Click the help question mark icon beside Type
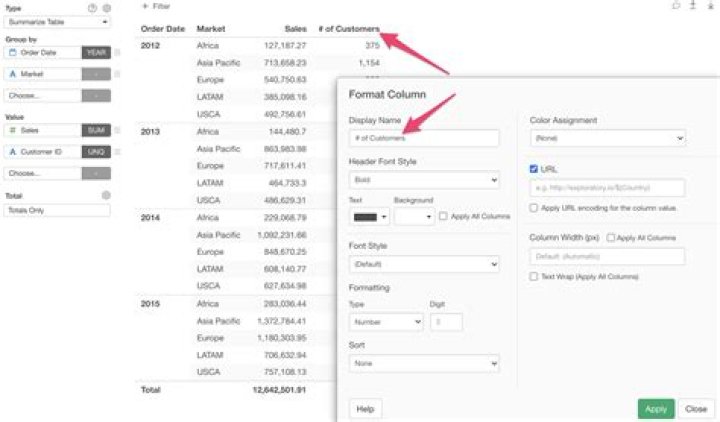This screenshot has width=720, height=422. click(x=92, y=7)
